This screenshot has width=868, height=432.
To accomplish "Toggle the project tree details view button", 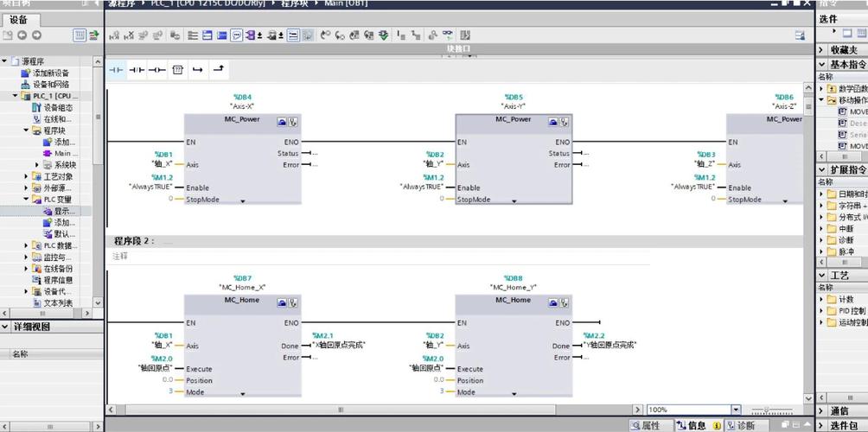I will point(80,35).
